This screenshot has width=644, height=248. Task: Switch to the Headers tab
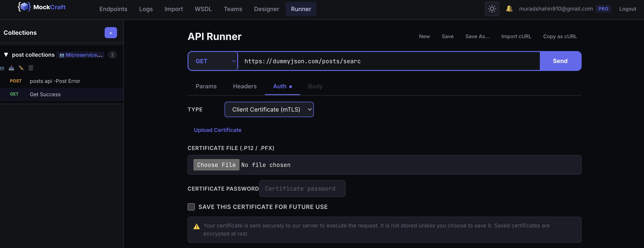244,86
